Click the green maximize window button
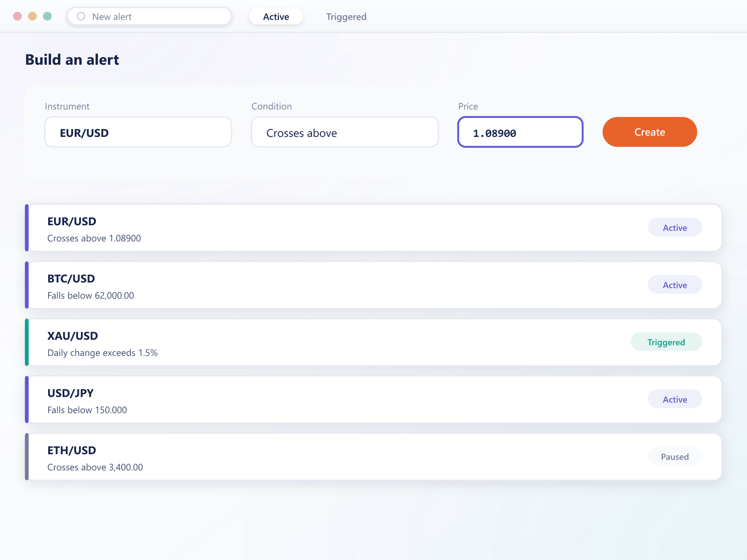The width and height of the screenshot is (747, 560). pyautogui.click(x=47, y=16)
